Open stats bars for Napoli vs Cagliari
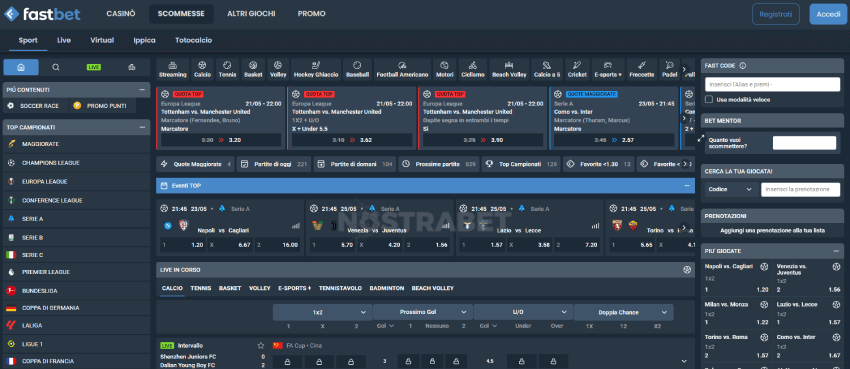850x369 pixels. point(295,225)
